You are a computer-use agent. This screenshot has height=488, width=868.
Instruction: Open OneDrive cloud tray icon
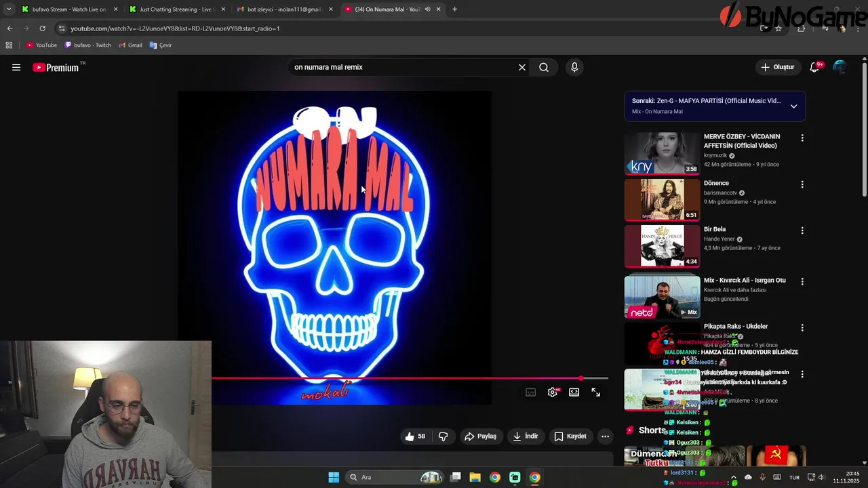748,477
